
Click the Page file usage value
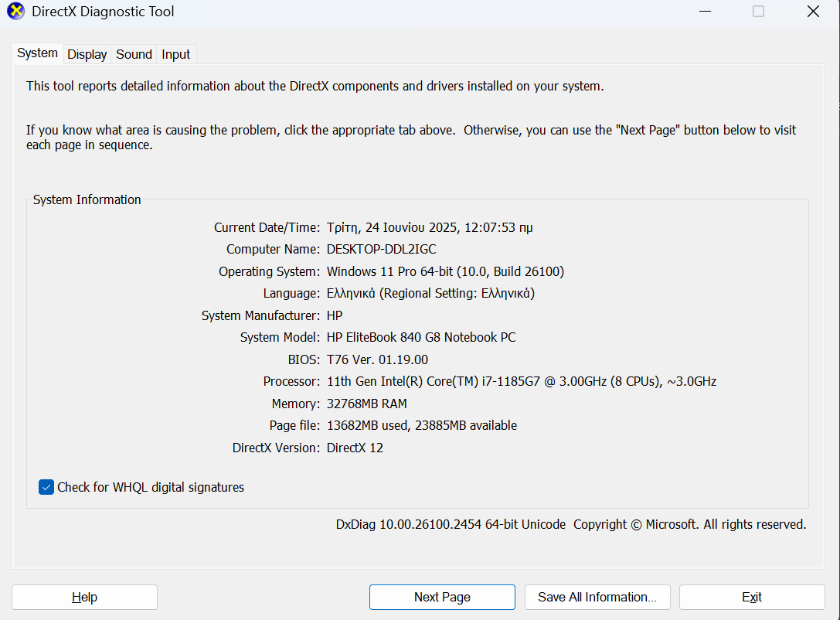coord(422,425)
